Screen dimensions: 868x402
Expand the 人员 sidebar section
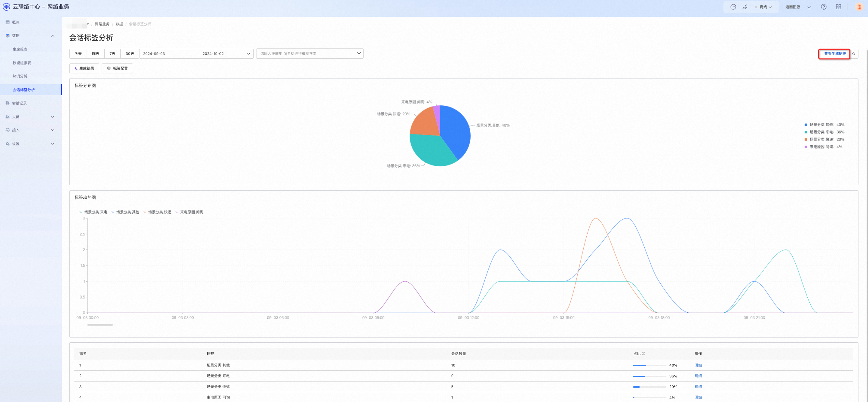pyautogui.click(x=53, y=117)
